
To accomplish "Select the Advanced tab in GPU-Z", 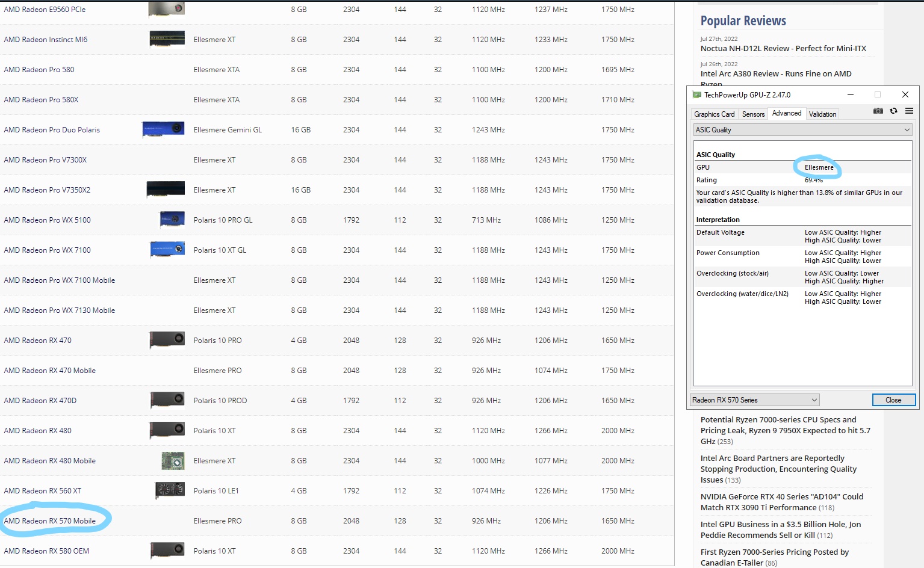I will point(787,113).
